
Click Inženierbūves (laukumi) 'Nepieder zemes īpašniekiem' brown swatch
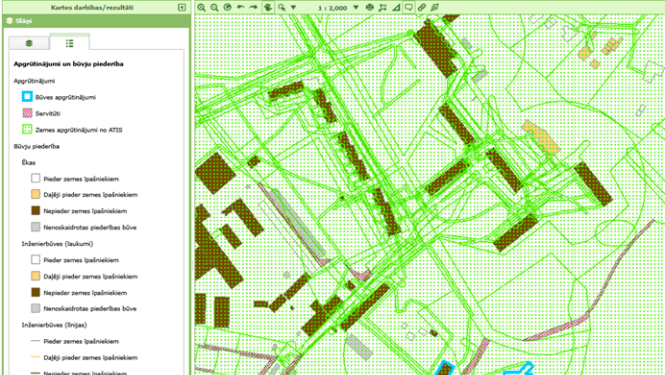point(36,292)
